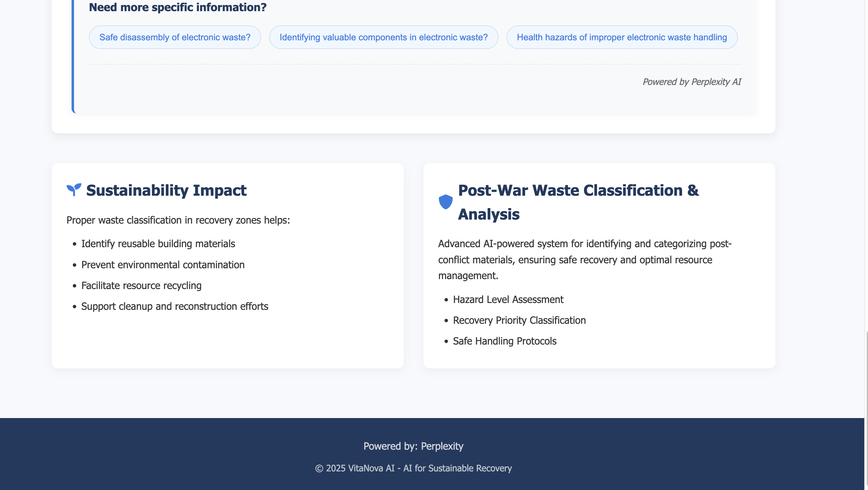Click Recovery Priority Classification bullet
Screen dimensions: 868x490
(x=519, y=320)
